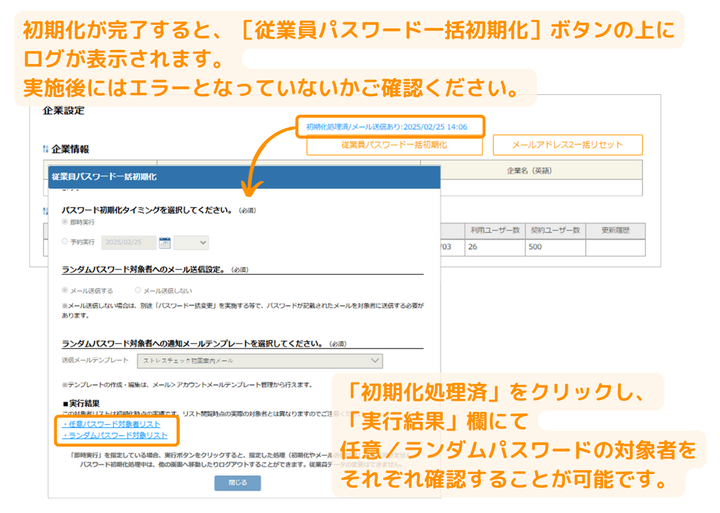Click 従業員パスワード一括初期化 button

pyautogui.click(x=394, y=146)
